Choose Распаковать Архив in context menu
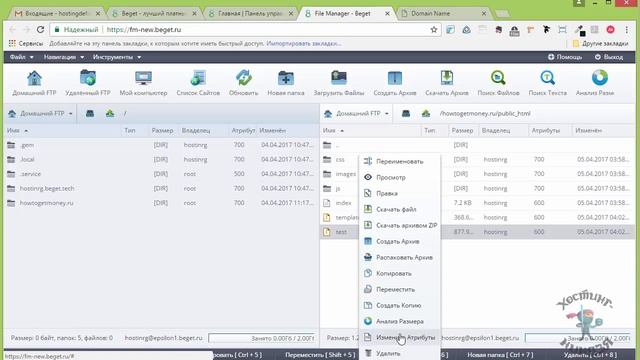Viewport: 640px width, 360px height. coord(400,258)
